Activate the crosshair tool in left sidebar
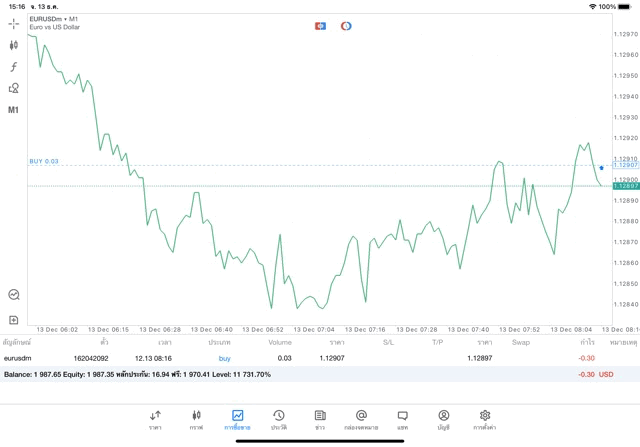Image resolution: width=640 pixels, height=447 pixels. click(x=14, y=23)
